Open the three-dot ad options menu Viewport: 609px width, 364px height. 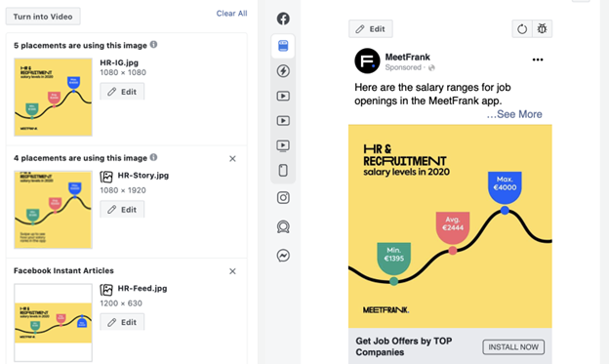click(538, 60)
